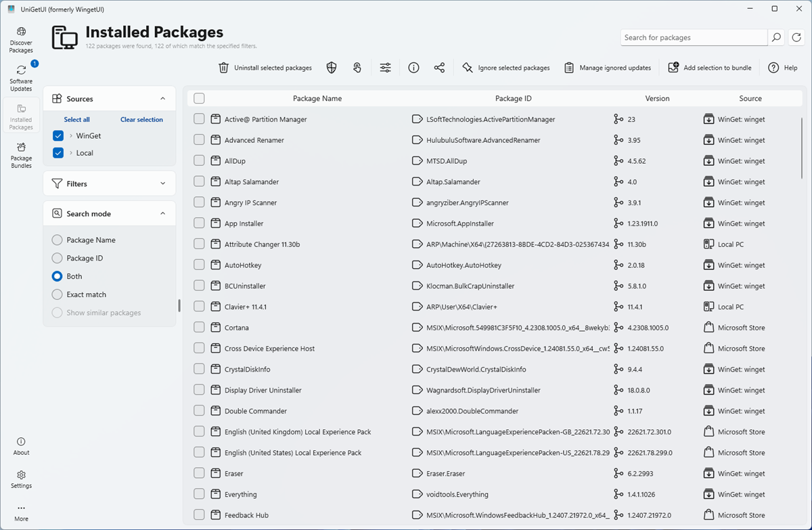
Task: Click the Altap Salamander package name
Action: 252,182
